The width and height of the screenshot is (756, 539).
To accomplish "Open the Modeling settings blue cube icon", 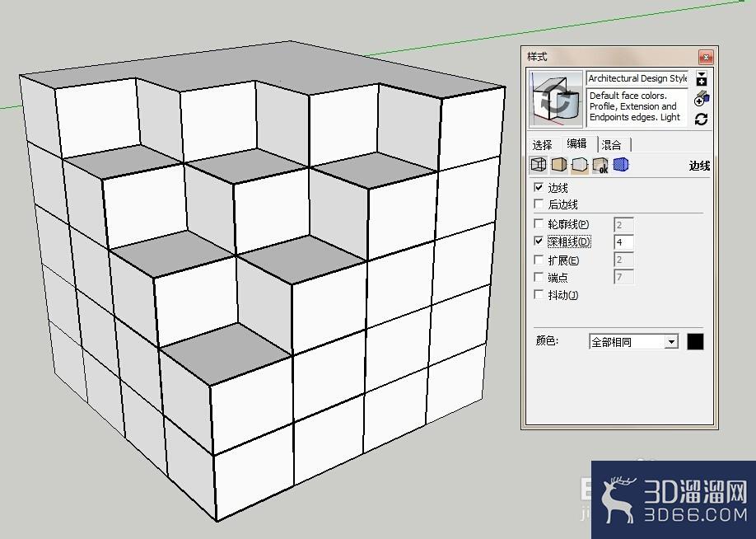I will 621,165.
